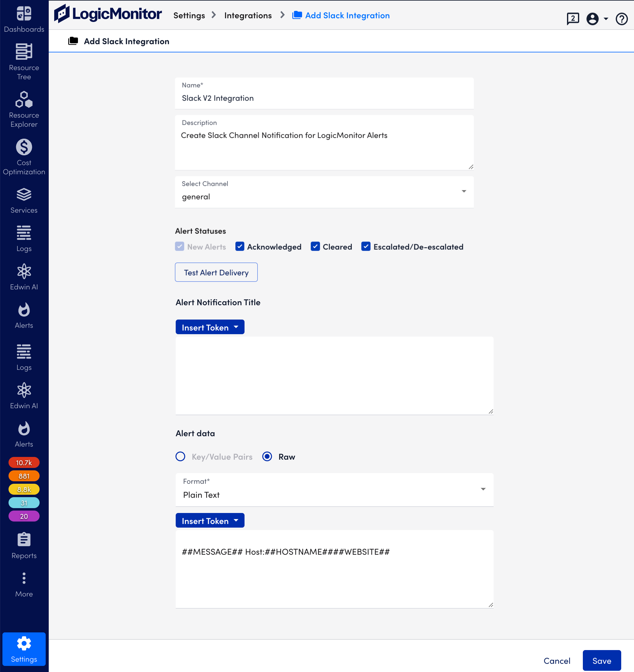Expand the Insert Token dropdown in title
Viewport: 634px width, 672px height.
point(210,327)
